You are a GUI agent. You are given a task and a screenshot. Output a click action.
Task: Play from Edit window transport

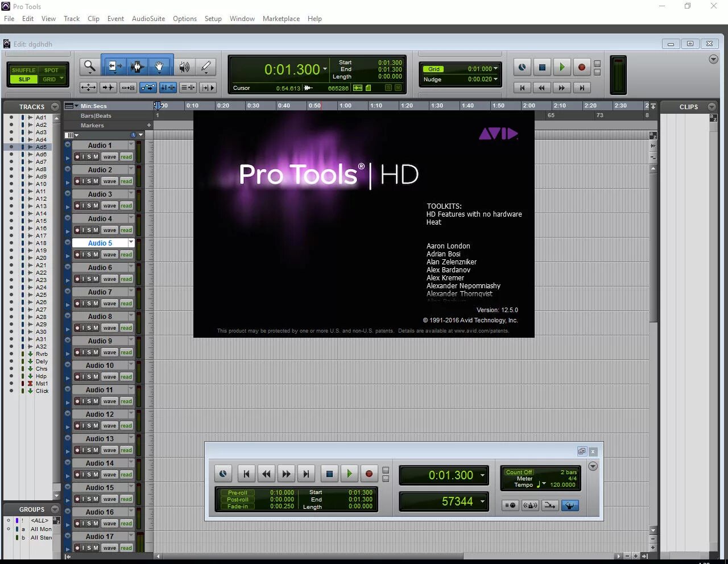(x=562, y=67)
